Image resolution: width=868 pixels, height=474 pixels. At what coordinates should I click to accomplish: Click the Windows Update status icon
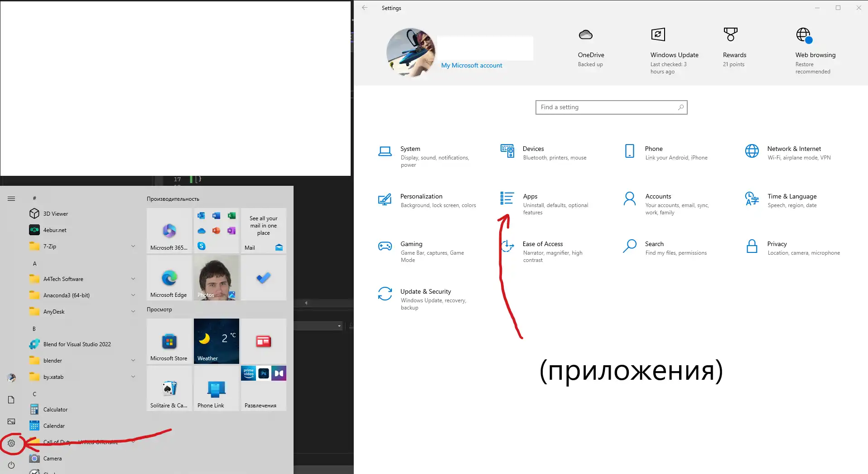[658, 34]
